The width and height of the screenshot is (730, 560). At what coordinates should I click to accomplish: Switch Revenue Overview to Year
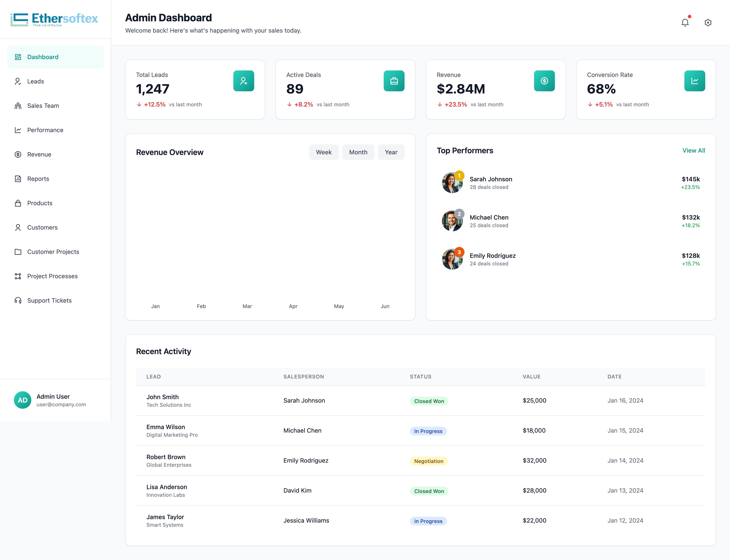point(391,152)
